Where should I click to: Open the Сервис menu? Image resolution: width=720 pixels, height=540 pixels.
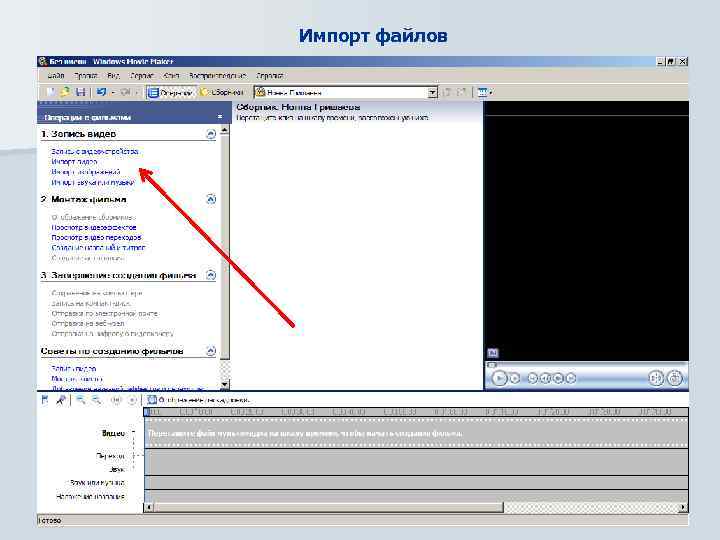[x=141, y=75]
